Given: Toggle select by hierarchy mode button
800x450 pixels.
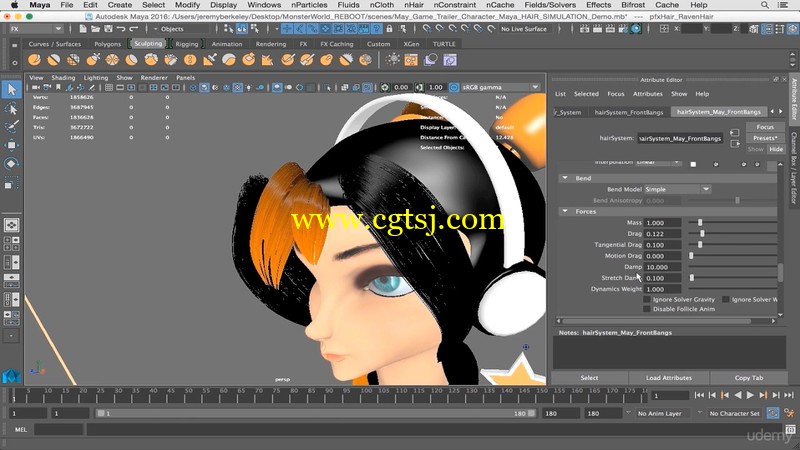Looking at the screenshot, I should point(229,29).
